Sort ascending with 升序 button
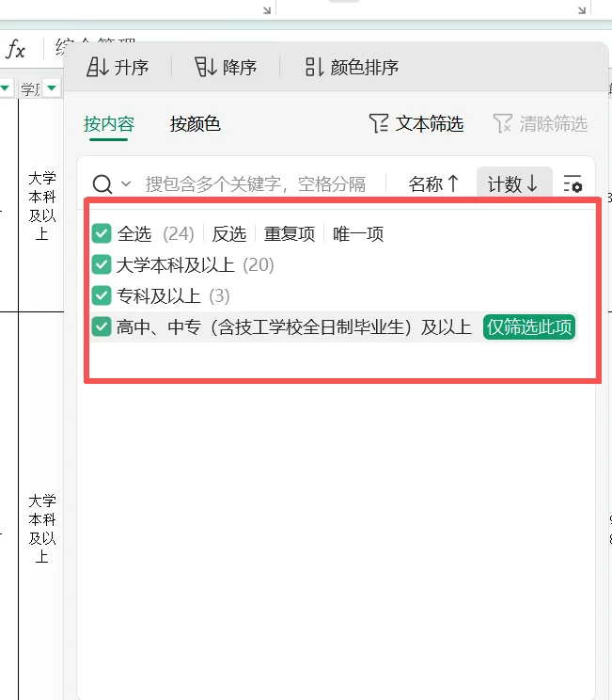The image size is (612, 700). (118, 68)
